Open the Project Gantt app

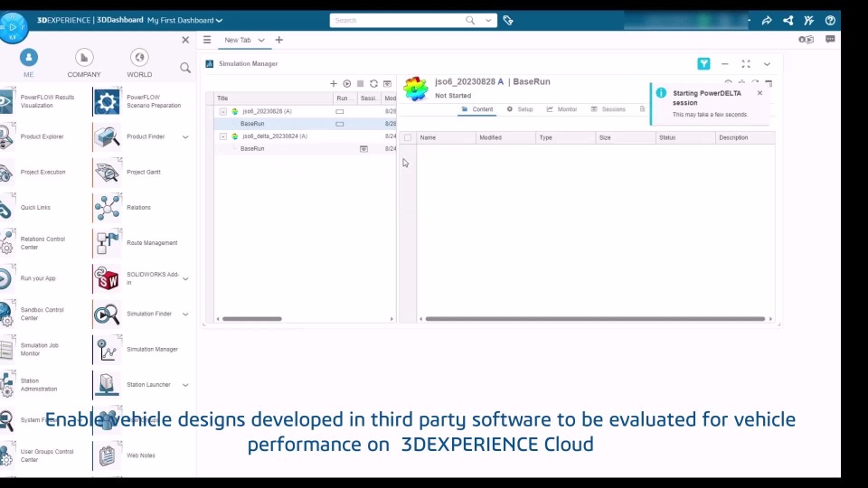pyautogui.click(x=107, y=172)
